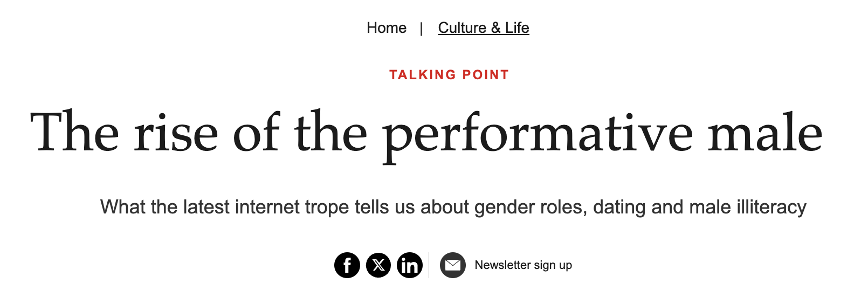Viewport: 868px width, 304px height.
Task: Click "The" at the headline's start
Action: pyautogui.click(x=74, y=133)
